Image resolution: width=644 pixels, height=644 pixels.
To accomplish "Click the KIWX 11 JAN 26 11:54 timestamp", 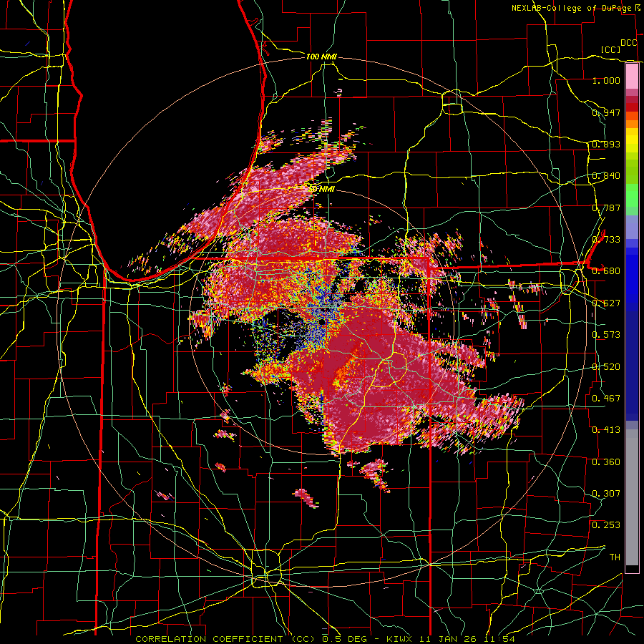I will pos(451,639).
